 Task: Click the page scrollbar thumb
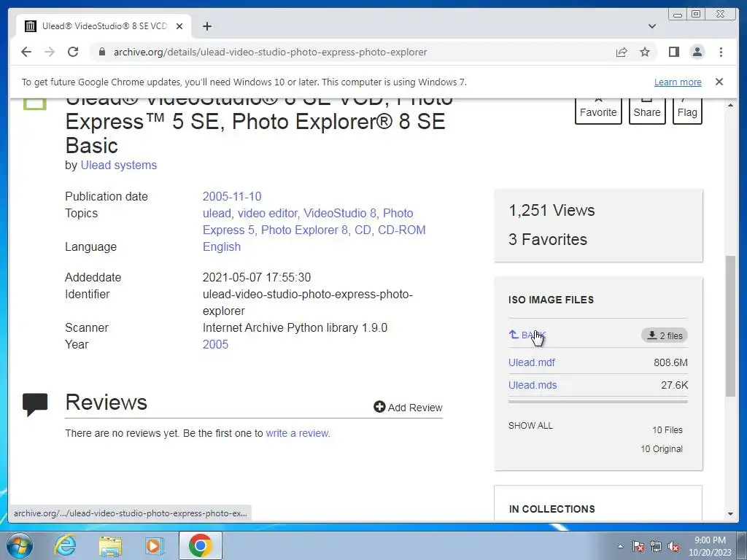(730, 326)
